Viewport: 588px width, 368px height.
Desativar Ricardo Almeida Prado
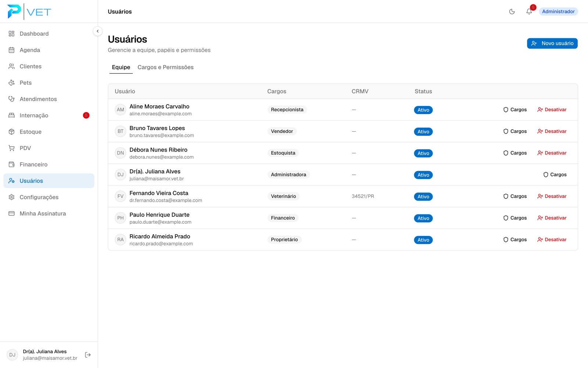coord(552,240)
